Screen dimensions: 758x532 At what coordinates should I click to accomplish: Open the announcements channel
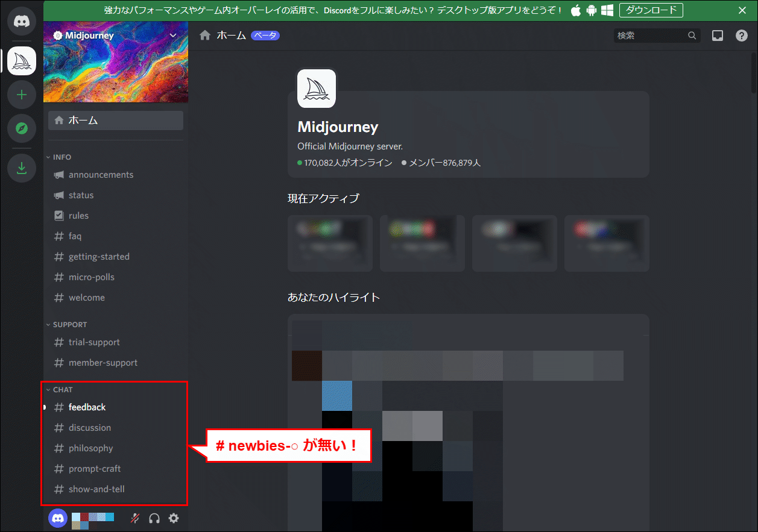point(116,175)
